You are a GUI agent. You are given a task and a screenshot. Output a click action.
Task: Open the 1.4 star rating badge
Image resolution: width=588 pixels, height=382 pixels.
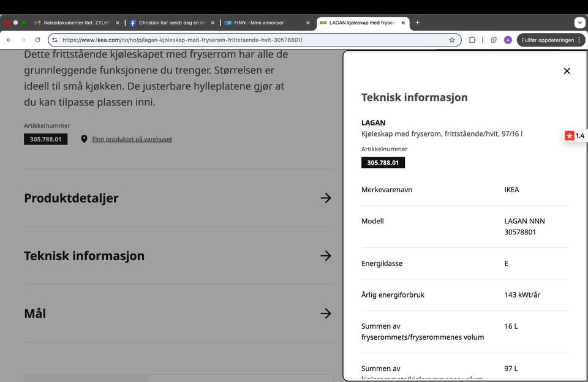575,136
